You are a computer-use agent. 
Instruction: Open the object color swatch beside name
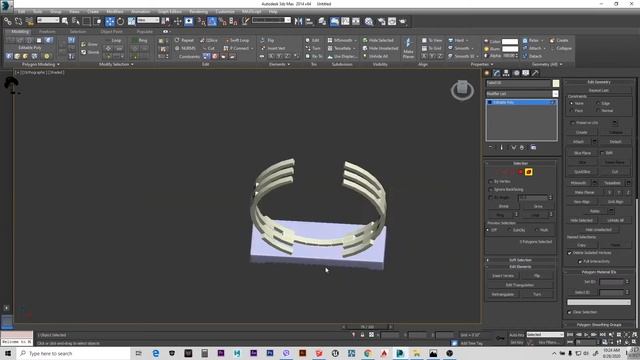coord(556,83)
